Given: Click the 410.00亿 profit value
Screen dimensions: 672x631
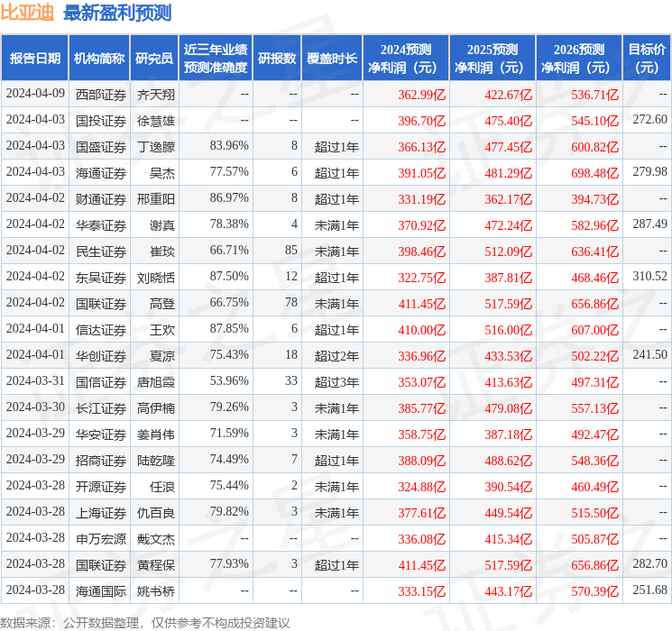Looking at the screenshot, I should tap(422, 330).
